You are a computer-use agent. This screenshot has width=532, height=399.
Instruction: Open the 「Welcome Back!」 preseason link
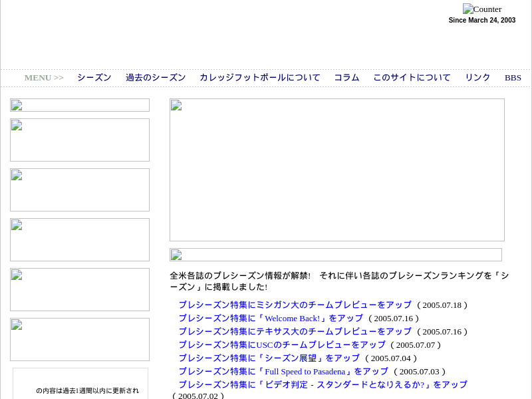tap(270, 319)
